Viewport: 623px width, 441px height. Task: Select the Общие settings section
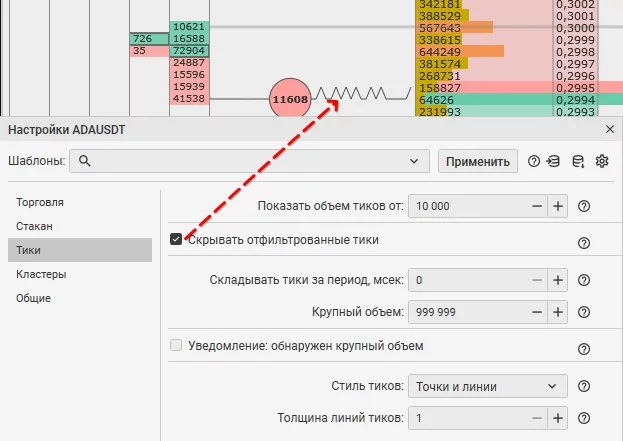tap(79, 298)
